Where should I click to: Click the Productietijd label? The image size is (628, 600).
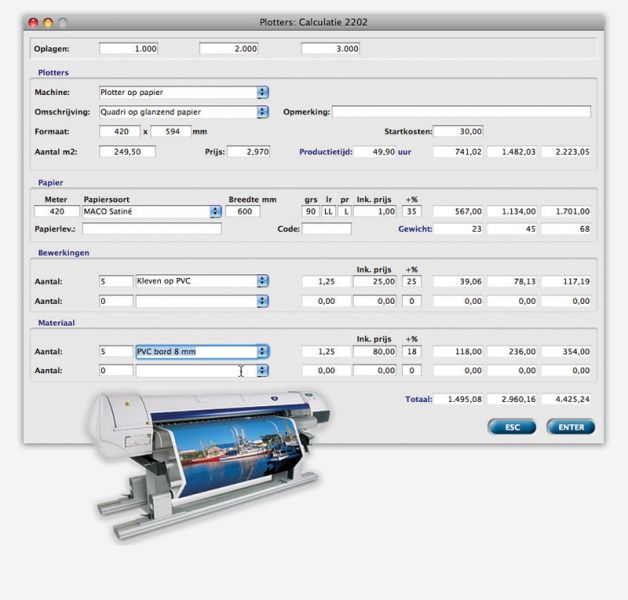pyautogui.click(x=326, y=152)
